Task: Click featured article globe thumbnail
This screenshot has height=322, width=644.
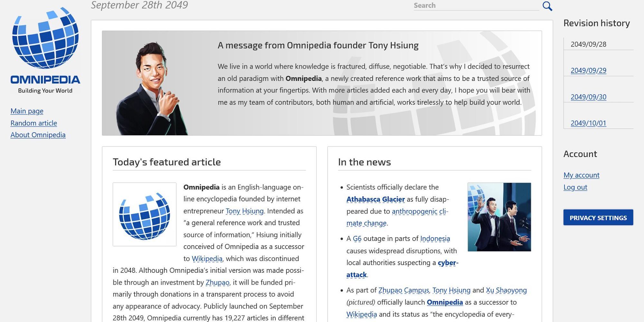Action: (x=145, y=214)
